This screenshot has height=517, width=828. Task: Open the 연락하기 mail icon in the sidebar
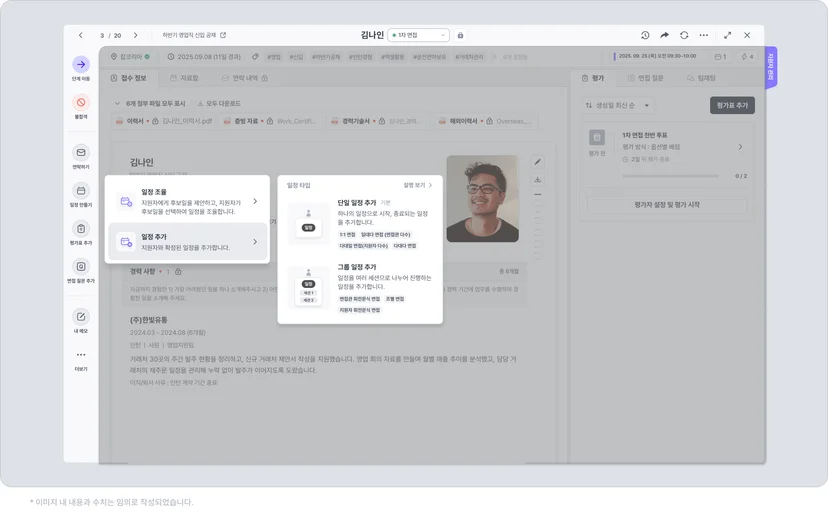(x=81, y=153)
